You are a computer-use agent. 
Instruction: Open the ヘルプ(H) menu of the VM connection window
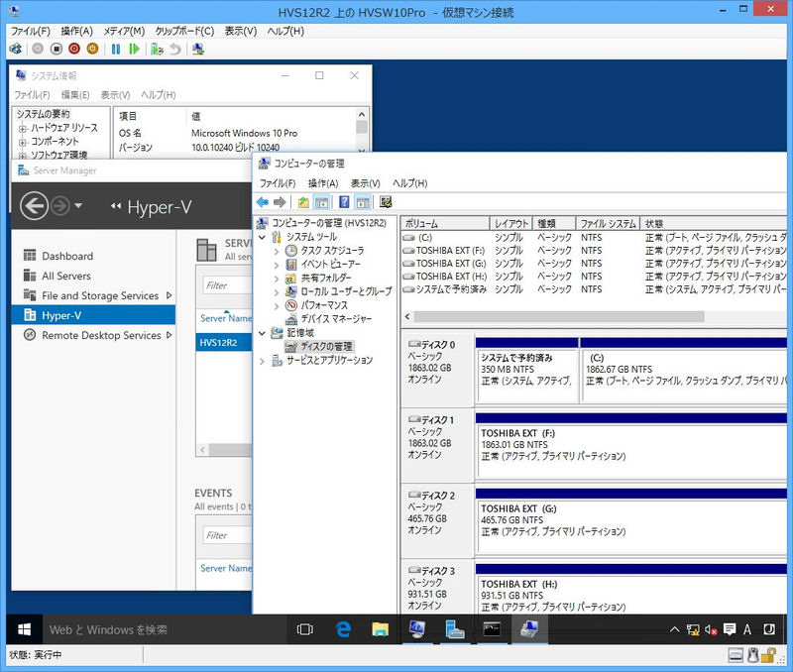pos(285,32)
